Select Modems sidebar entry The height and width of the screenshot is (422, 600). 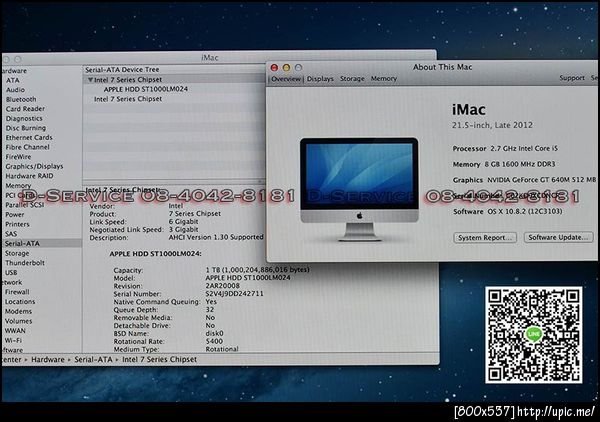point(18,311)
